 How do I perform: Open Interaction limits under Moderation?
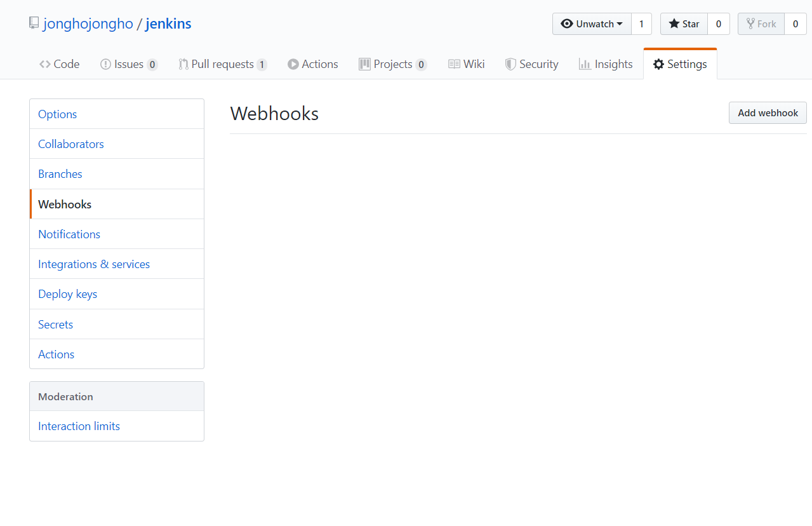117,426
